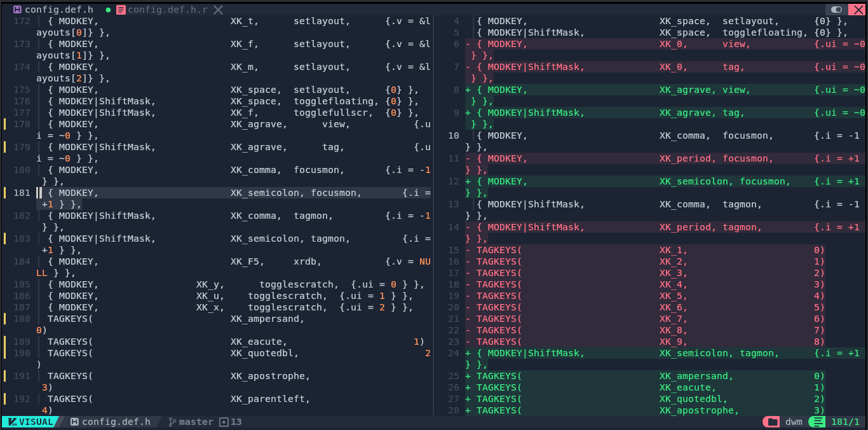The image size is (868, 430).
Task: Click the pink folder icon beside dwm
Action: point(772,422)
